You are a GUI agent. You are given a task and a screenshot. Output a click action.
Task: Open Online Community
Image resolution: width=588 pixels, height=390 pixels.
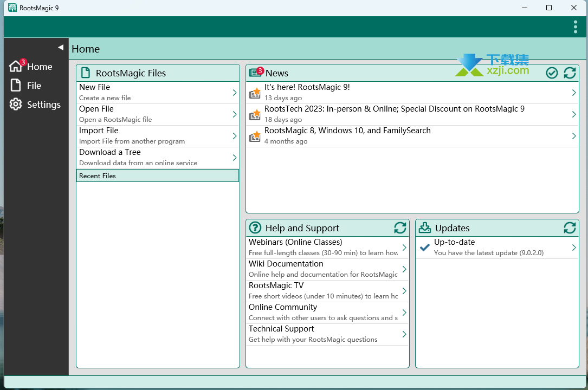pyautogui.click(x=283, y=308)
